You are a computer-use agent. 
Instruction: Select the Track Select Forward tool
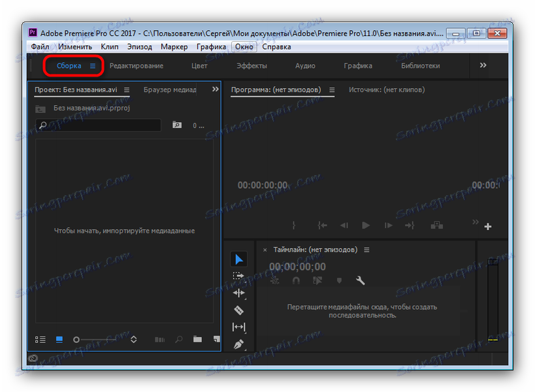(x=238, y=276)
